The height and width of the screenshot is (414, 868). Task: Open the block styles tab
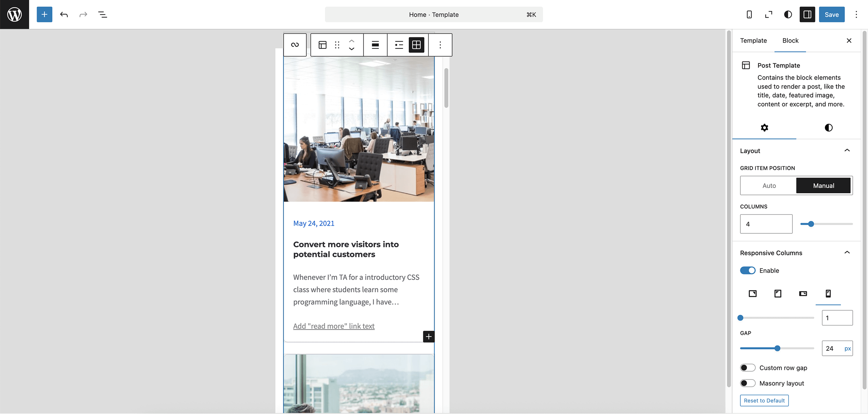pyautogui.click(x=828, y=128)
